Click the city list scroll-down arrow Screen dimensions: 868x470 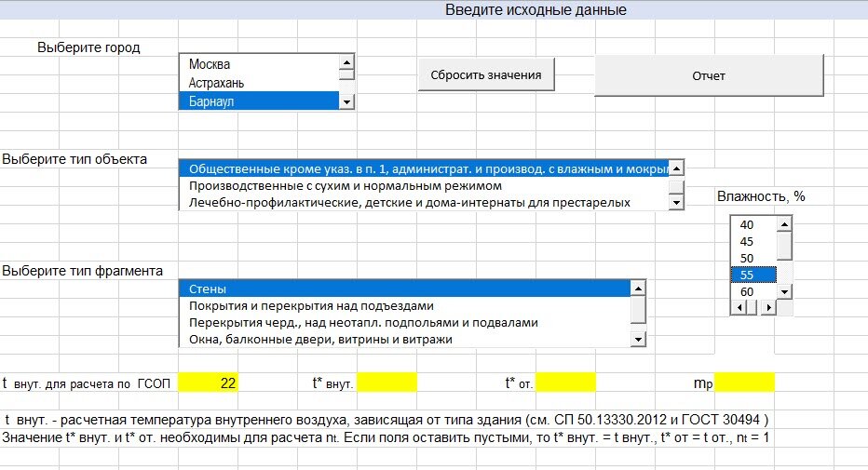point(346,101)
